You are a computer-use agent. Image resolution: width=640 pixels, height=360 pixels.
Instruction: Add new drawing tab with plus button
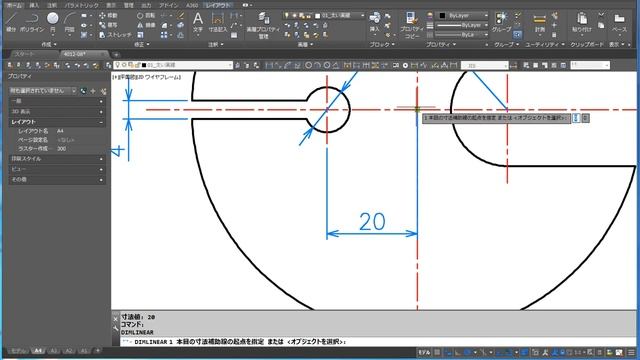pos(116,54)
